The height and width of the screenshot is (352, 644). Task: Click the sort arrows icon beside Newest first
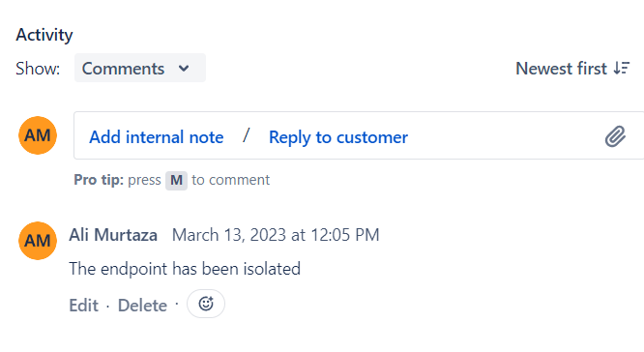(x=622, y=69)
